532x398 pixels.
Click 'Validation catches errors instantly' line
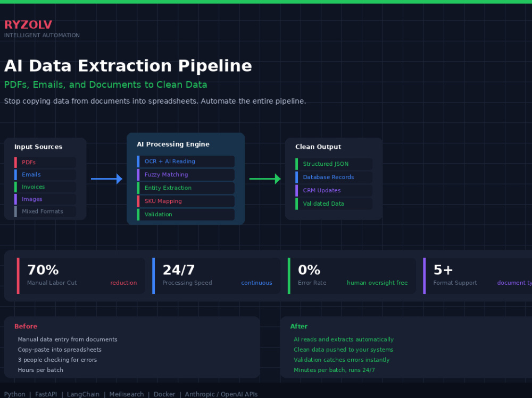(342, 360)
